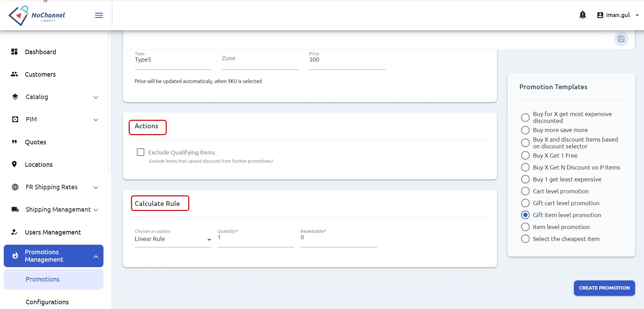644x309 pixels.
Task: Toggle the hamburger sidebar menu
Action: coord(99,15)
